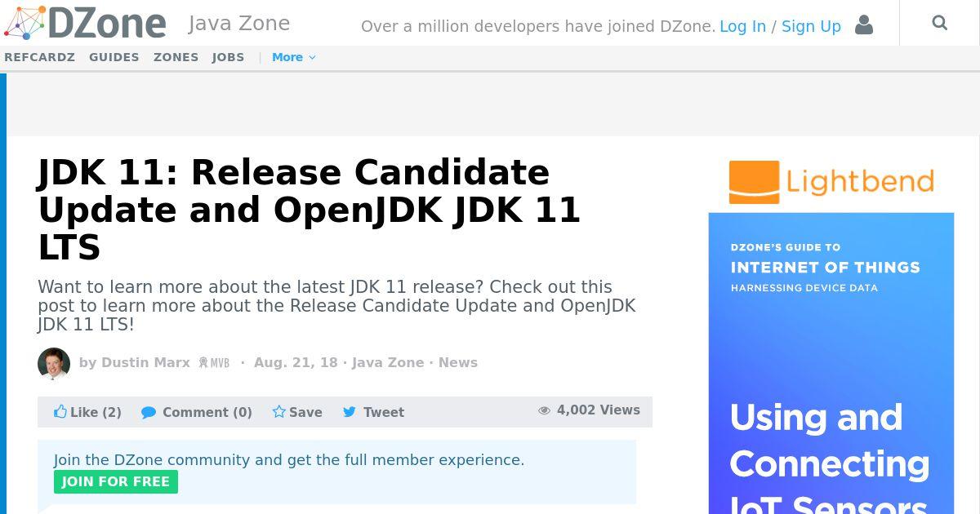The height and width of the screenshot is (514, 980).
Task: Open the Internet of Things guide ad
Action: [831, 363]
